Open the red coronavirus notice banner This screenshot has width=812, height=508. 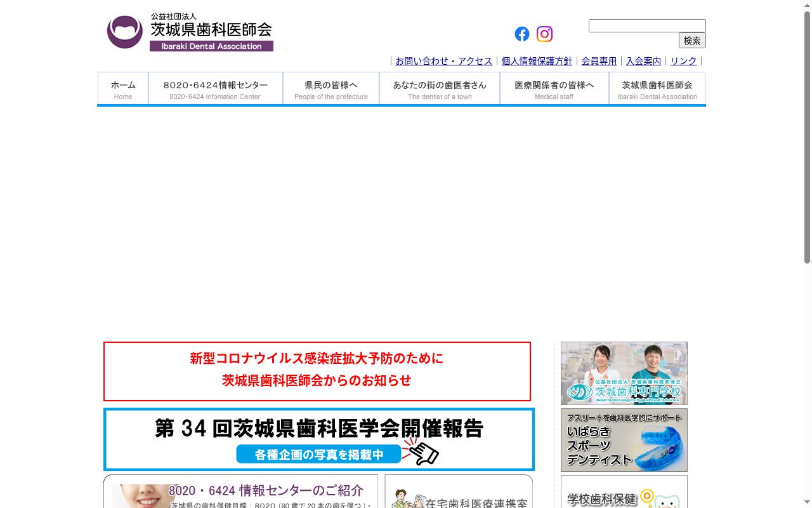317,371
